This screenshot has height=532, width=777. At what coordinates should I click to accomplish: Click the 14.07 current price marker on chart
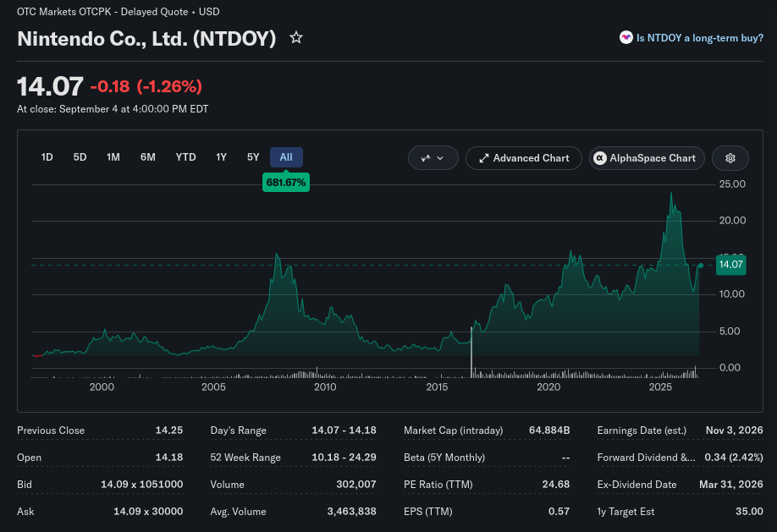730,265
